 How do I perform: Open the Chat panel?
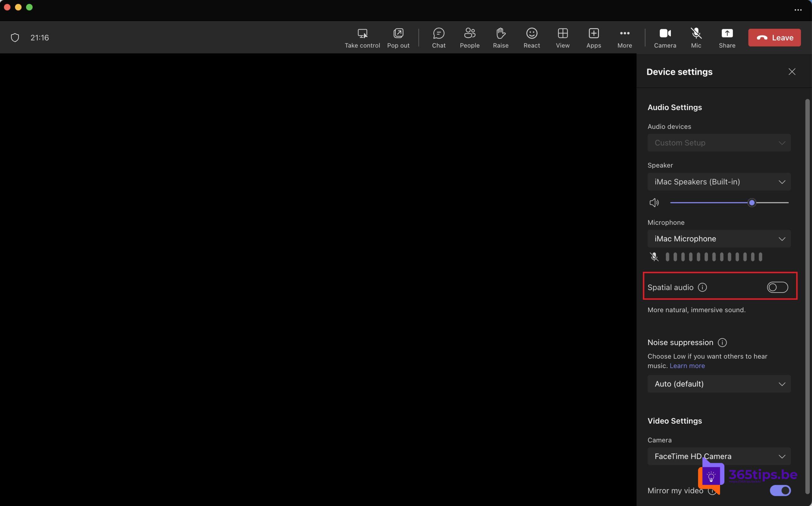click(x=439, y=37)
